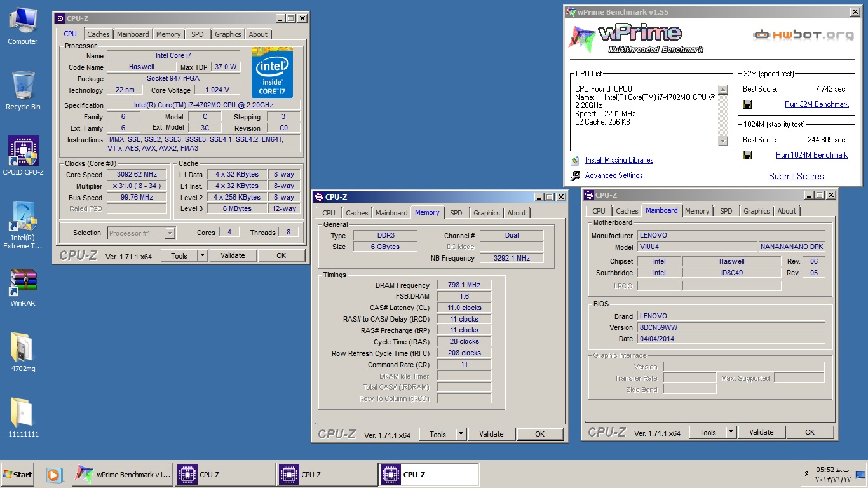Click the Install Missing Libraries icon
Screen dimensions: 868x488
(575, 161)
